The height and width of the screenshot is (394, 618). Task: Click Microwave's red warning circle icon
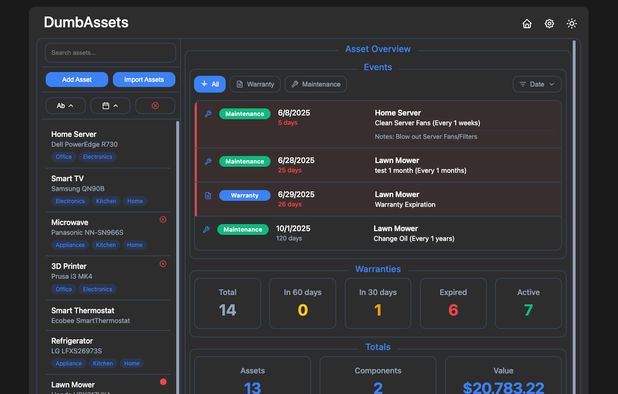(x=163, y=219)
